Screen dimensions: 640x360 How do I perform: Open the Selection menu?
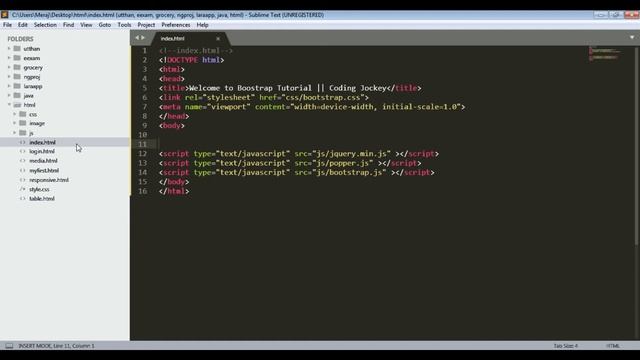(x=45, y=25)
